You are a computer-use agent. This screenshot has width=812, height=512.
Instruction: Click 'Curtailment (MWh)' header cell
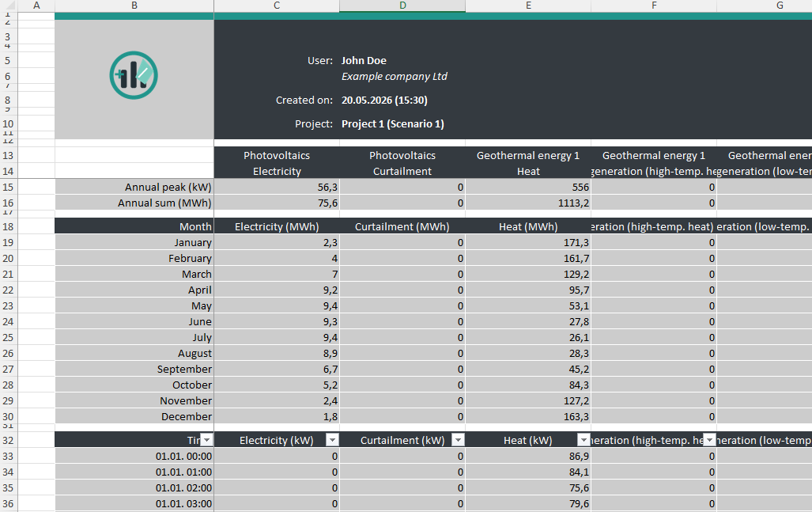402,226
